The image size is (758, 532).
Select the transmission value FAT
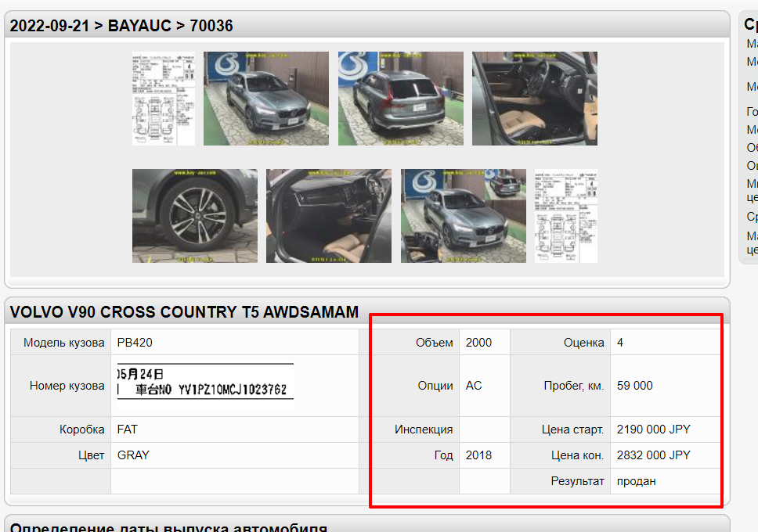tap(127, 430)
